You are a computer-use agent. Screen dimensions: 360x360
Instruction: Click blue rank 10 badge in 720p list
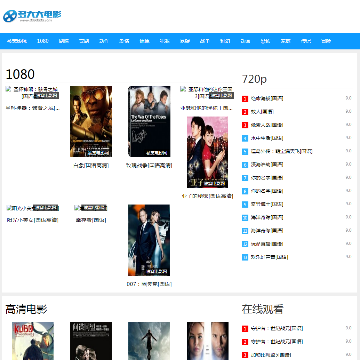pyautogui.click(x=245, y=217)
